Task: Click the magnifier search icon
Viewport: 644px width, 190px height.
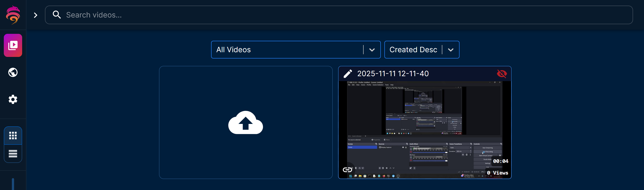Action: 57,15
